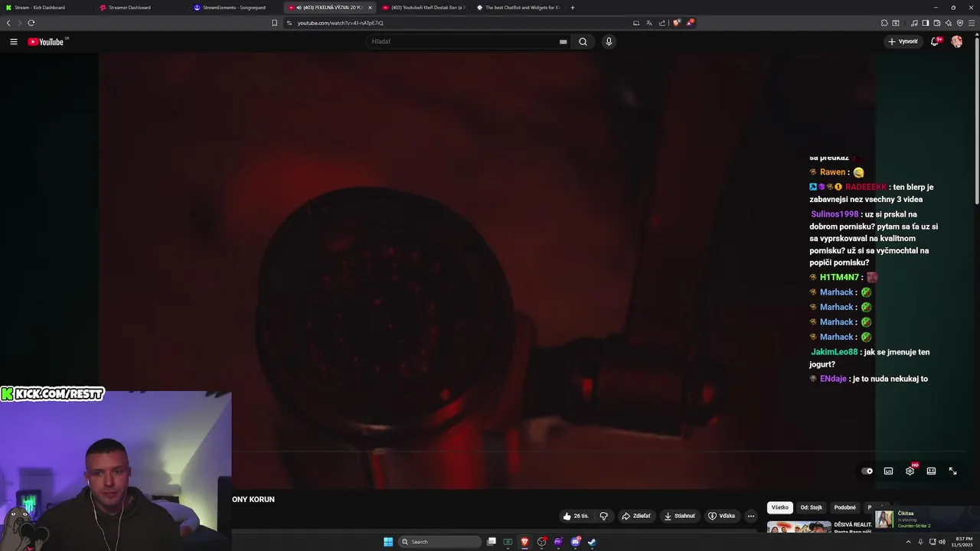Open Brave Rewards triangle icon
Image resolution: width=980 pixels, height=551 pixels.
coord(690,23)
